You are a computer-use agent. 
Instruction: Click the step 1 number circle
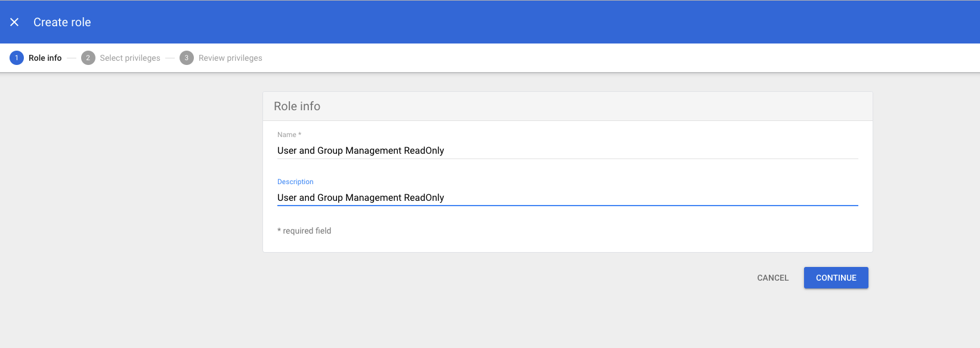pos(17,58)
